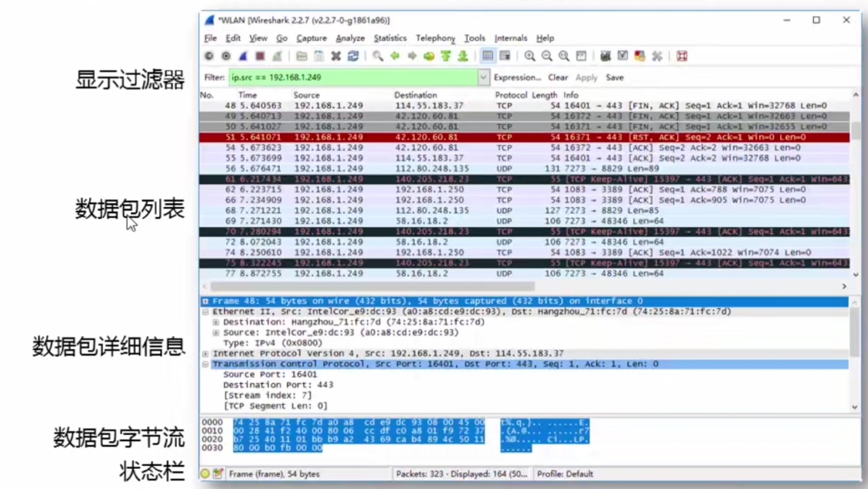Open the Internals menu
868x489 pixels.
click(x=511, y=38)
